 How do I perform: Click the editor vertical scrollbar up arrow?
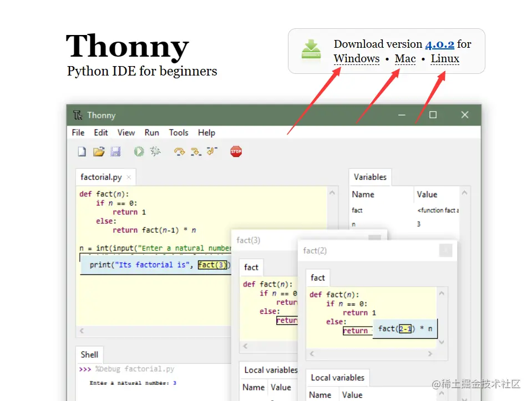click(332, 193)
